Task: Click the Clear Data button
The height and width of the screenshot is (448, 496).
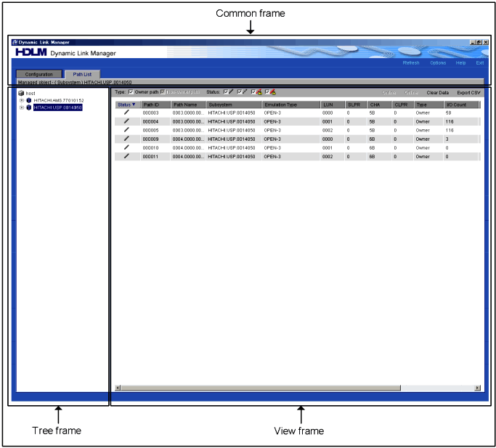Action: click(438, 93)
